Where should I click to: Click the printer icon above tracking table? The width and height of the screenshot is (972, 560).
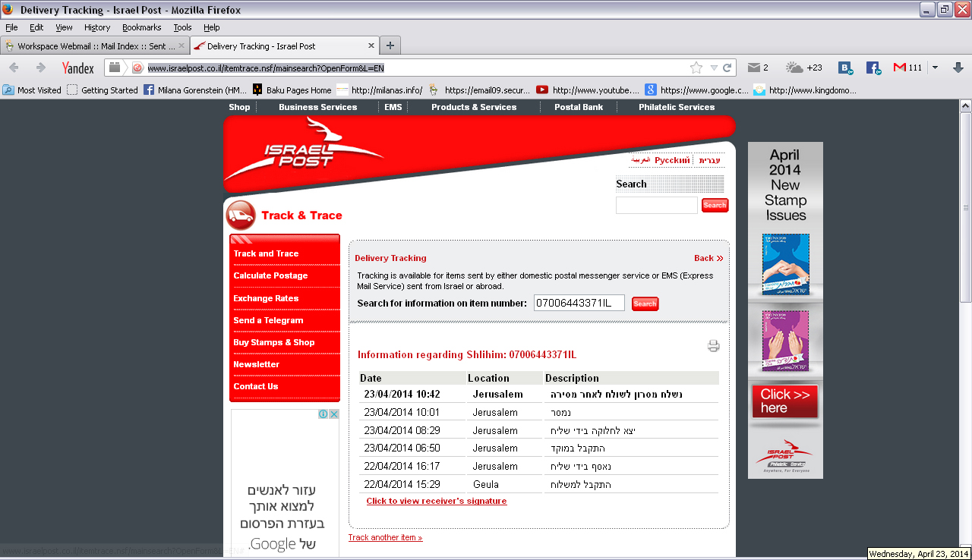click(x=713, y=346)
